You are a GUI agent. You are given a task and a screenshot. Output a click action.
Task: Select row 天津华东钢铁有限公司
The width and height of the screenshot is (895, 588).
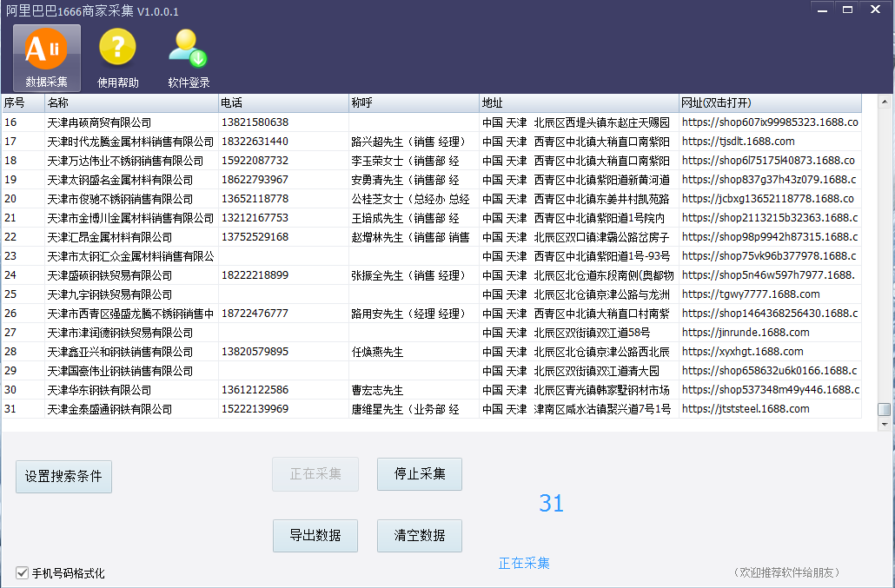tap(432, 390)
